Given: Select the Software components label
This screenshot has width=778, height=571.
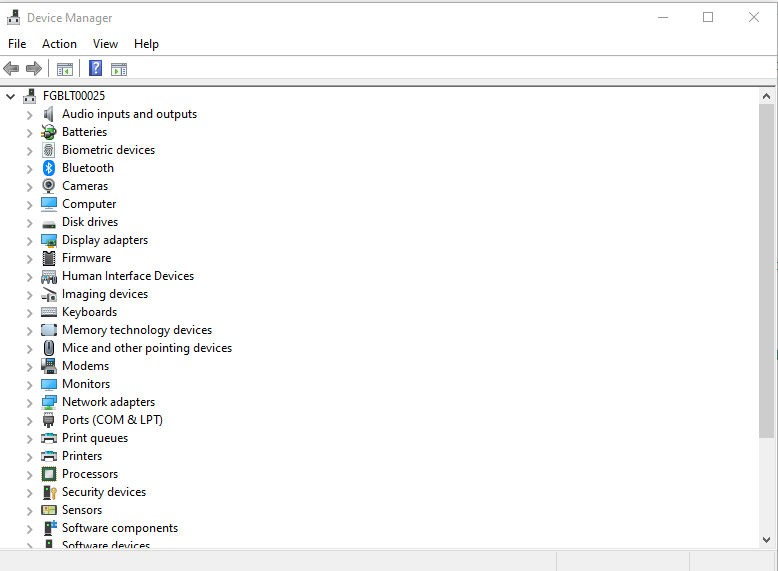Looking at the screenshot, I should pyautogui.click(x=120, y=528).
